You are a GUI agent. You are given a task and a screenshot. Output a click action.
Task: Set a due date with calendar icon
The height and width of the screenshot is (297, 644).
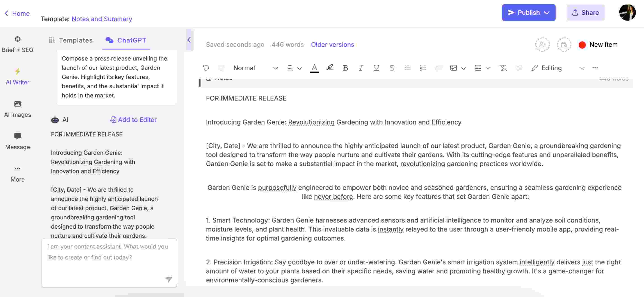point(564,45)
